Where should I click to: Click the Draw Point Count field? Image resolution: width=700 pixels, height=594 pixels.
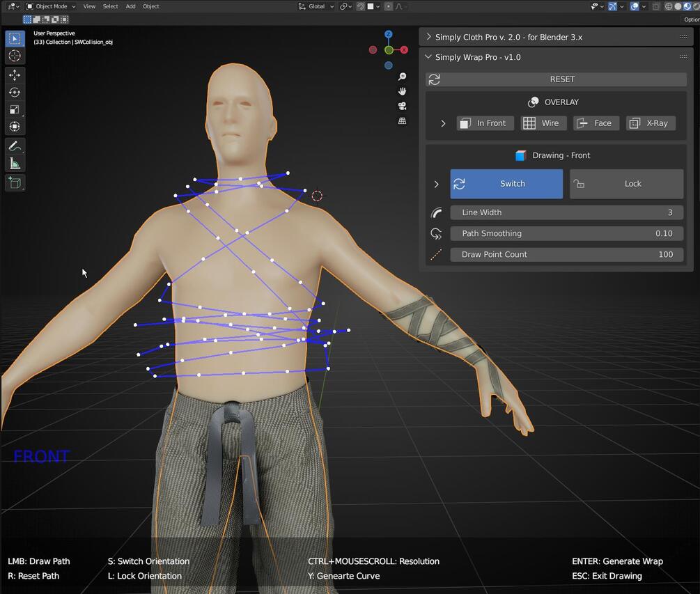(x=566, y=254)
